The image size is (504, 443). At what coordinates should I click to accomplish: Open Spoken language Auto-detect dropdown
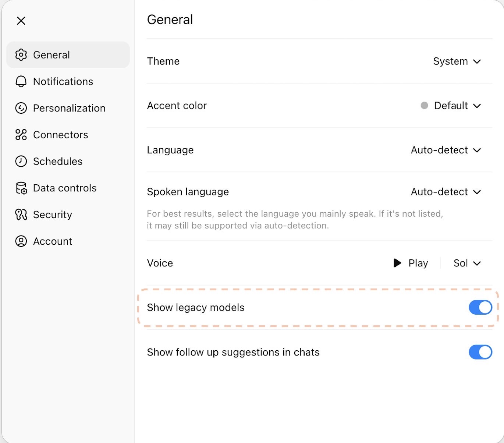(446, 192)
